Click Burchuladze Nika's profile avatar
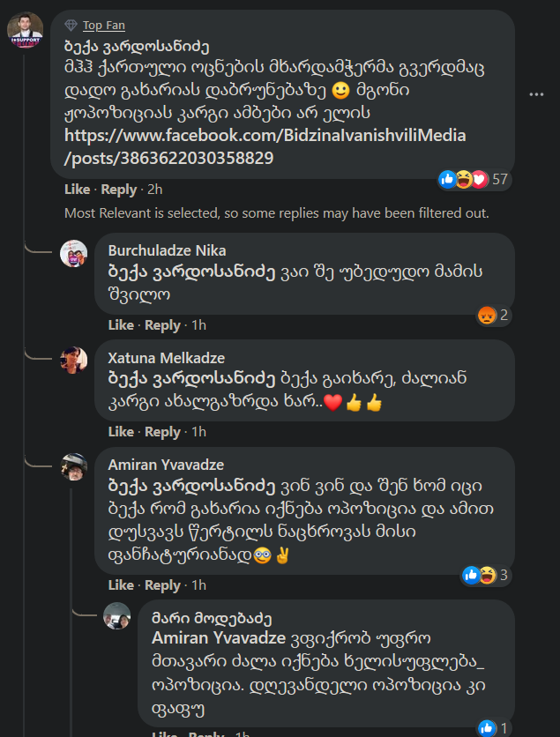The width and height of the screenshot is (560, 737). (x=74, y=252)
